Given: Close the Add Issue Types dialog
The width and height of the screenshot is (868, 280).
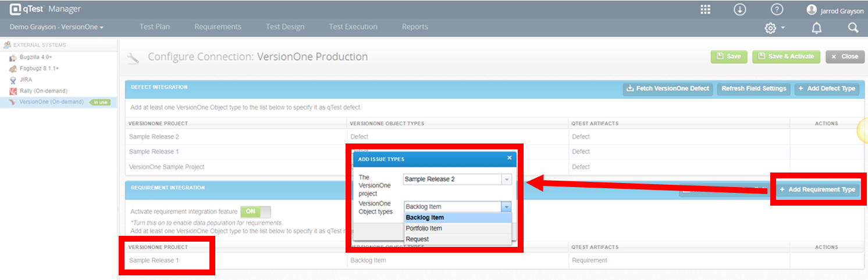Looking at the screenshot, I should tap(509, 157).
